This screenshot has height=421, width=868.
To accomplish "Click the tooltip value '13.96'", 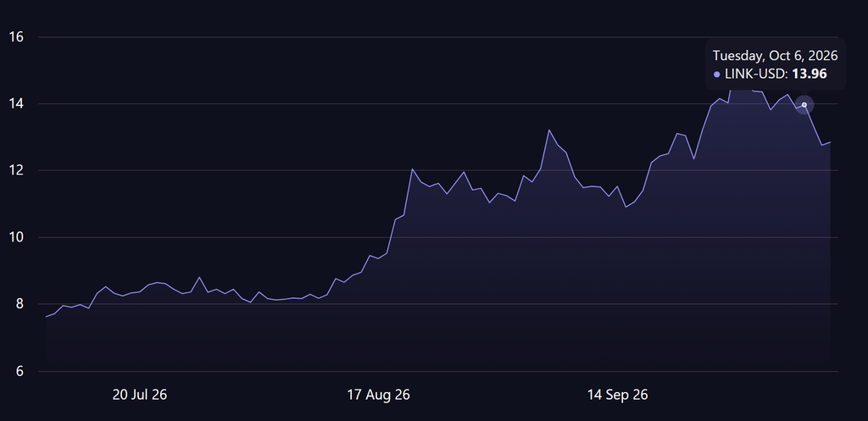I will 810,74.
